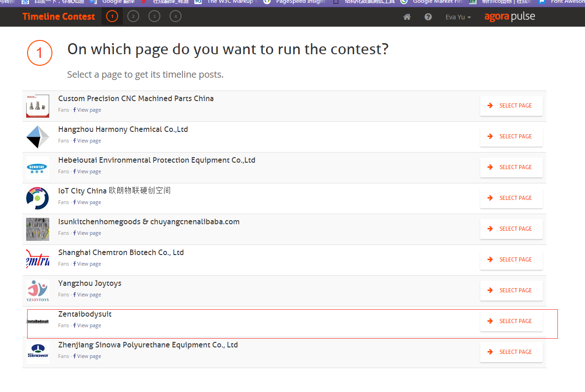Click the name "Yangzhou Joytoys"

[90, 284]
